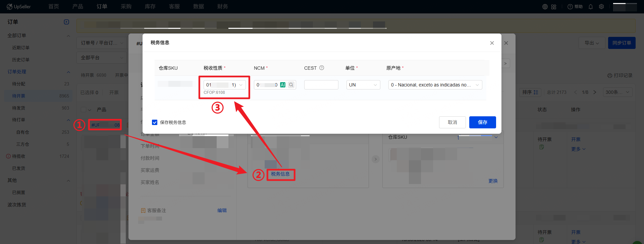This screenshot has height=244, width=644.
Task: Click the 取消 button
Action: click(x=452, y=122)
